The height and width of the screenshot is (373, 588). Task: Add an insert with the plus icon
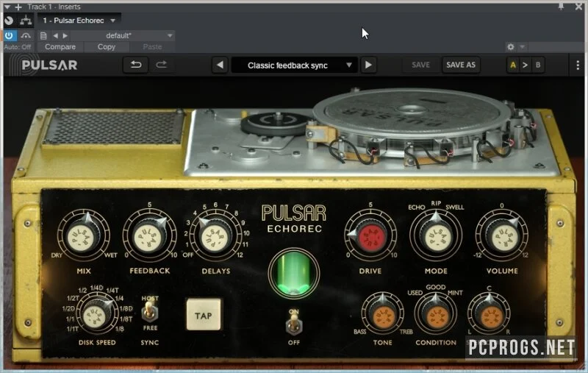18,7
